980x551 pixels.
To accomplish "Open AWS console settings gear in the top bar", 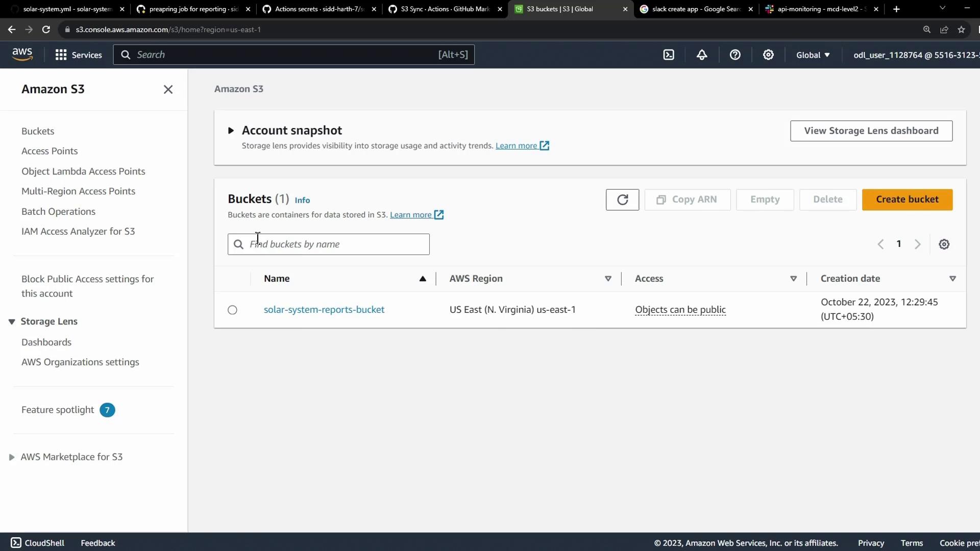I will [768, 55].
